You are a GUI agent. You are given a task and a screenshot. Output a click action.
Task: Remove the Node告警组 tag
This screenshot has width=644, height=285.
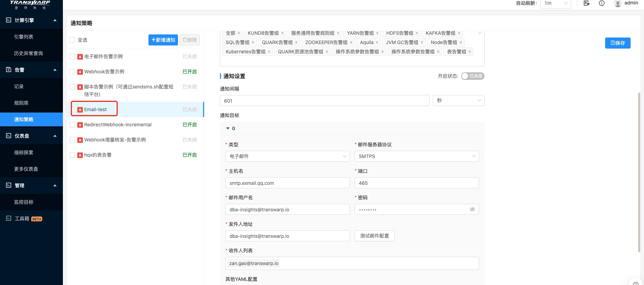(461, 42)
